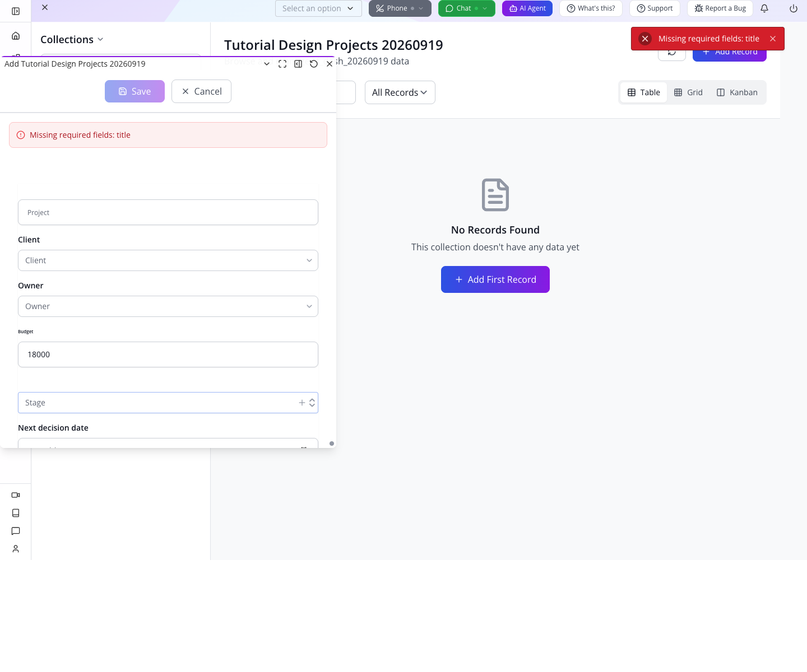
Task: Open the Support button
Action: (655, 8)
